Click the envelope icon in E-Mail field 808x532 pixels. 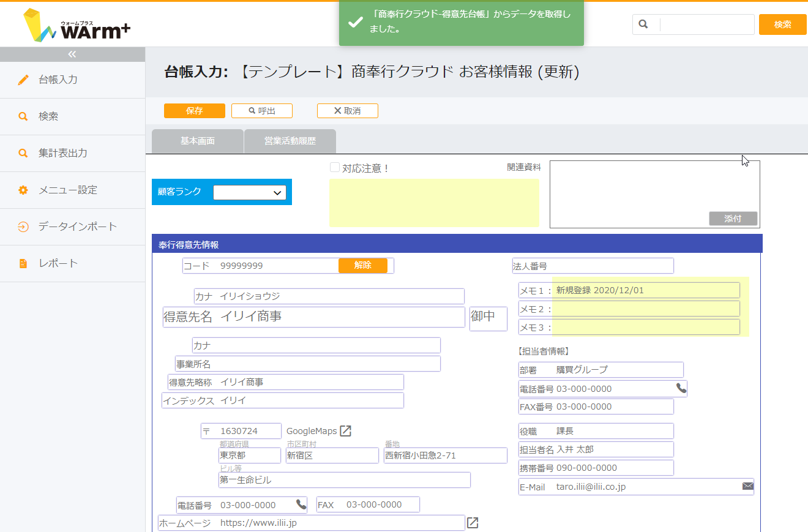[747, 486]
